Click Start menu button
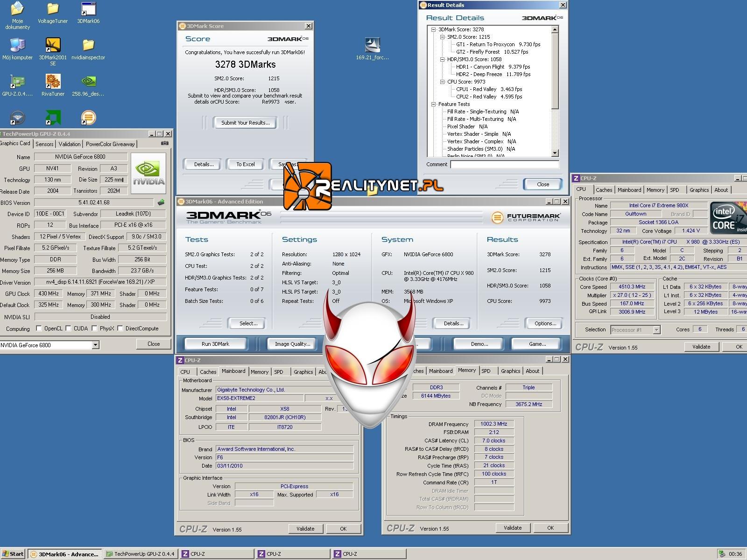This screenshot has height=560, width=747. (x=13, y=554)
